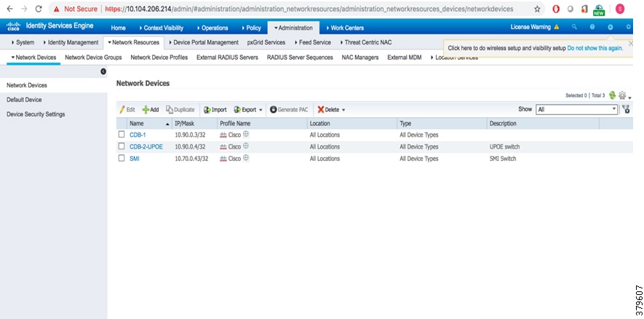
Task: Refresh the device list green icon
Action: click(x=613, y=95)
